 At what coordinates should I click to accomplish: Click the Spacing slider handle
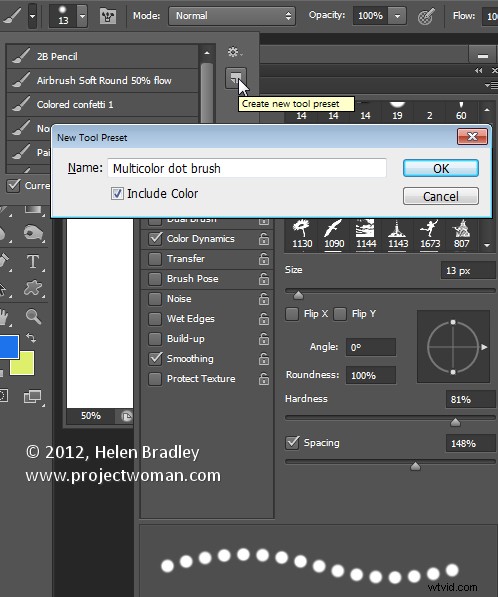pyautogui.click(x=415, y=466)
